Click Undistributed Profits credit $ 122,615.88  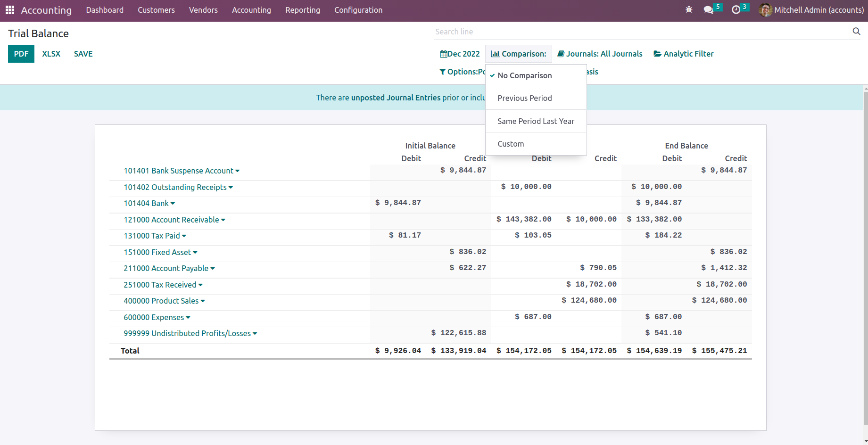(x=459, y=333)
